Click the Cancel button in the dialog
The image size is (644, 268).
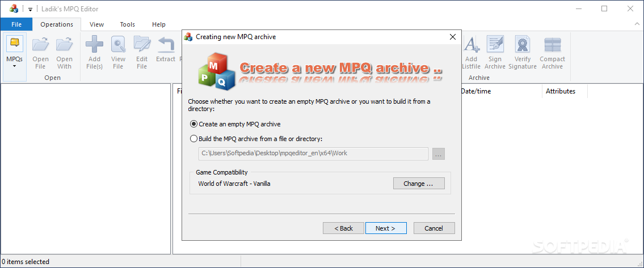pos(433,228)
